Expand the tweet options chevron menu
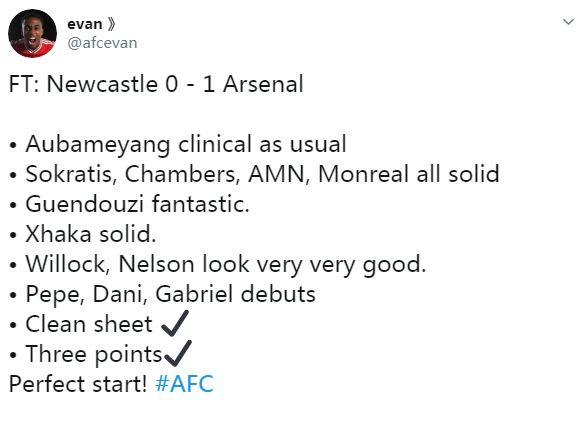 pos(568,22)
